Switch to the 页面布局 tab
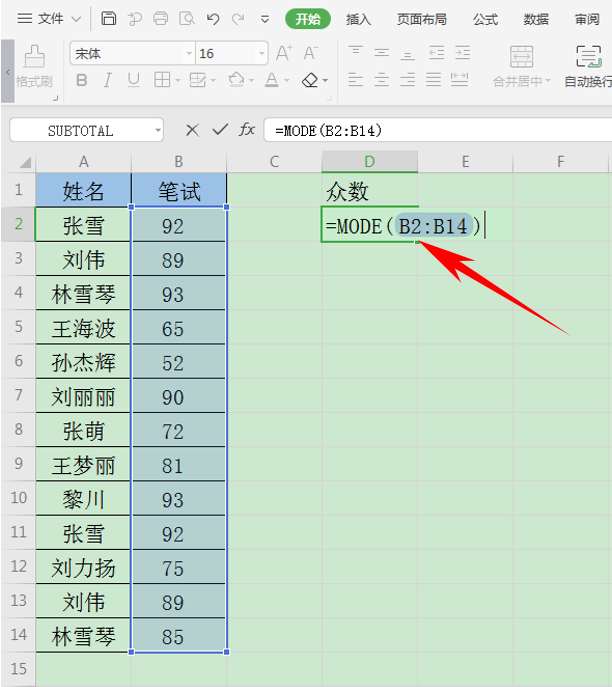The height and width of the screenshot is (687, 612). (422, 19)
